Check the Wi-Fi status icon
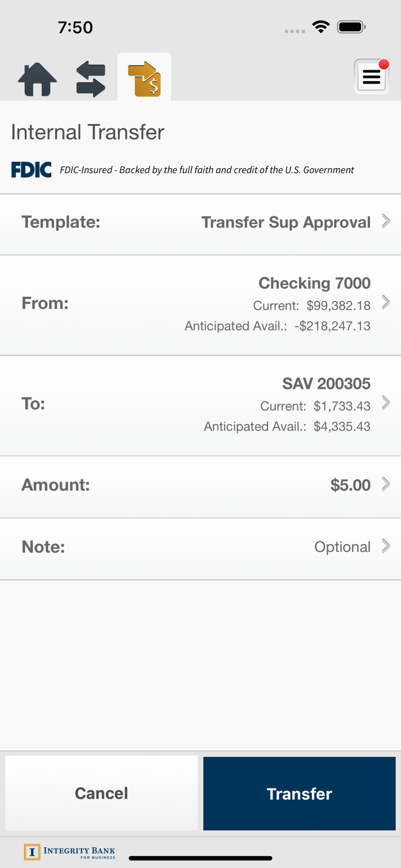 (321, 27)
